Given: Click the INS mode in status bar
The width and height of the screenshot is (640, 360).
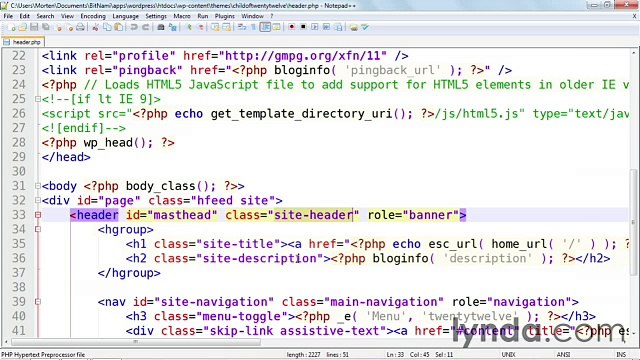Looking at the screenshot, I should (x=621, y=354).
